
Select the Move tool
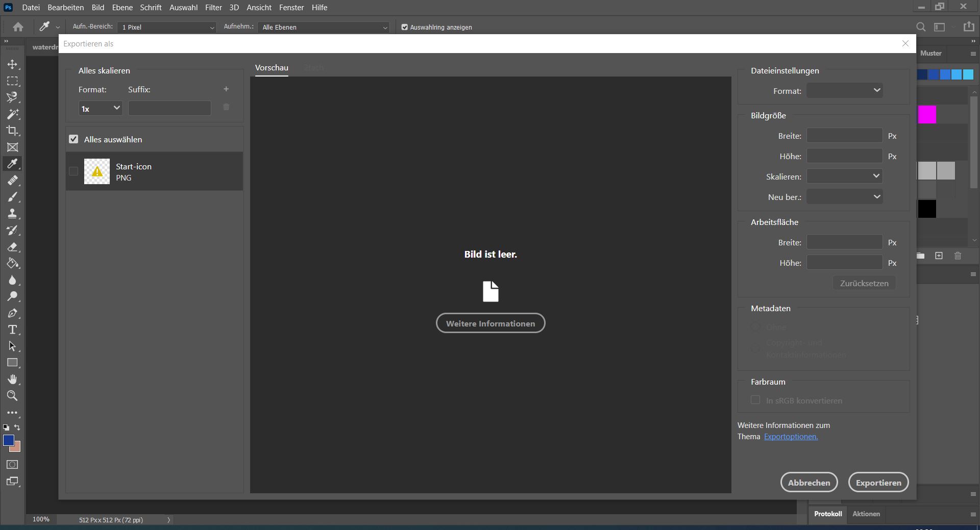point(12,65)
